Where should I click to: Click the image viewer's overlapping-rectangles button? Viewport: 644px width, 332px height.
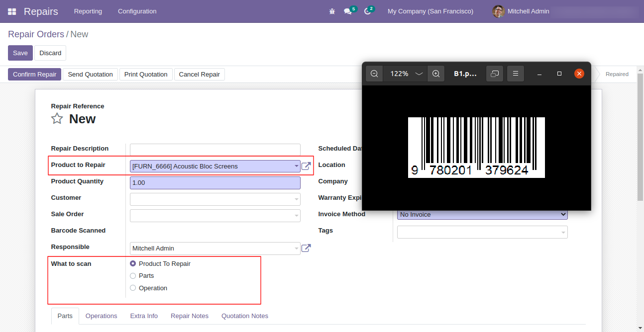point(495,74)
